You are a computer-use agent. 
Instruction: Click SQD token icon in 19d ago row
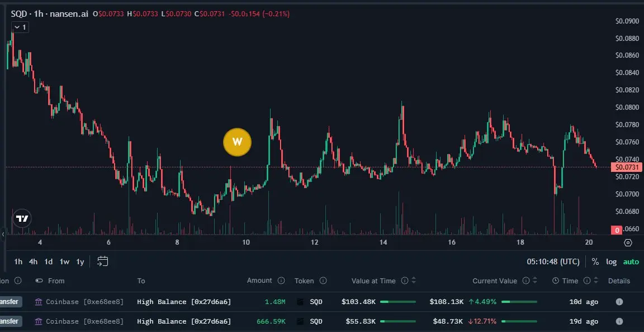(300, 321)
